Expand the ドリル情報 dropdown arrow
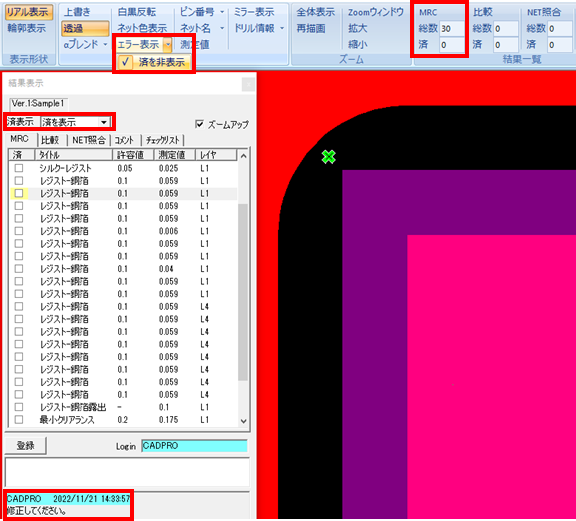The width and height of the screenshot is (576, 521). [x=282, y=28]
